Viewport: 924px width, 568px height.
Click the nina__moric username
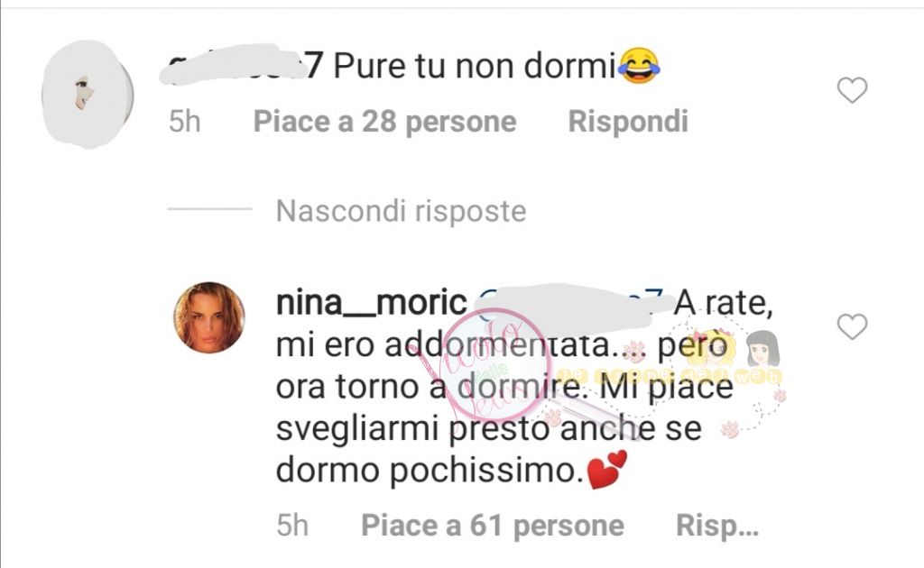tap(371, 303)
